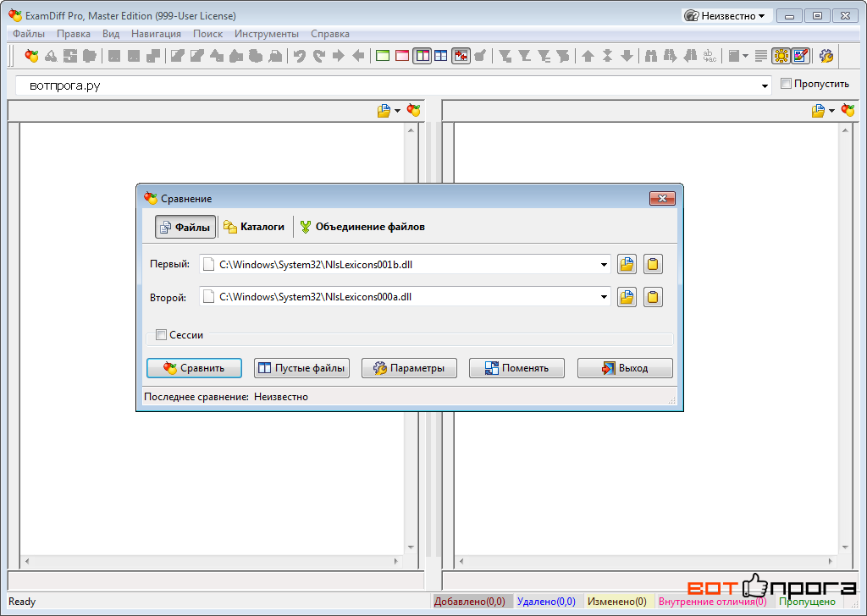Paste clipboard into Второй field

click(653, 297)
